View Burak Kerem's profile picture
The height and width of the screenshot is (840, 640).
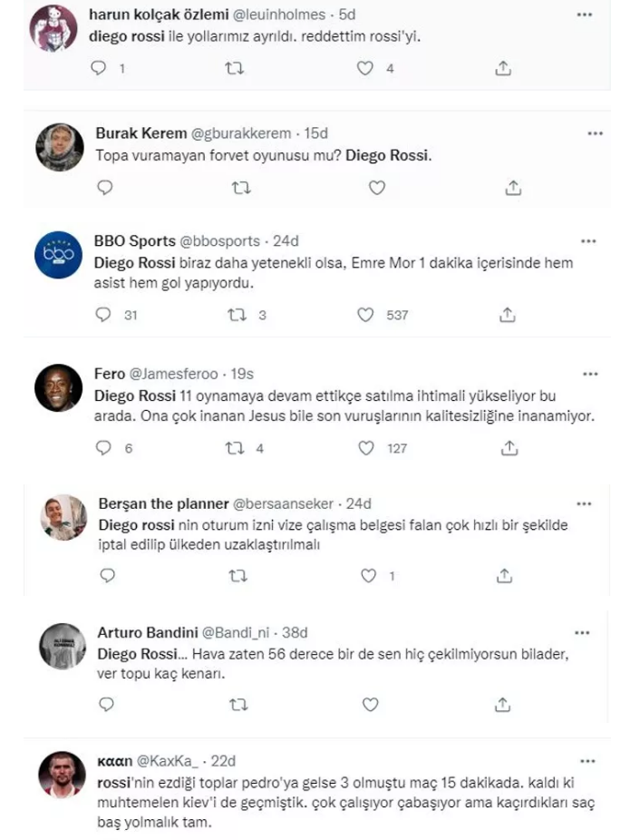[65, 144]
